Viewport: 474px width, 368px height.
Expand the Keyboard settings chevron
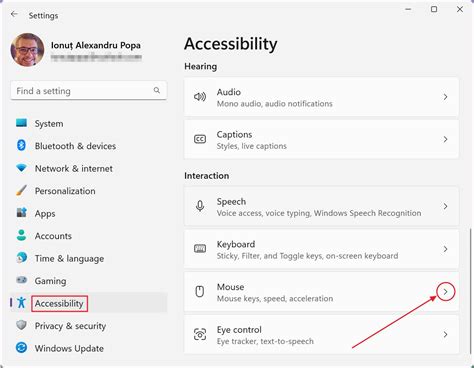click(x=445, y=249)
